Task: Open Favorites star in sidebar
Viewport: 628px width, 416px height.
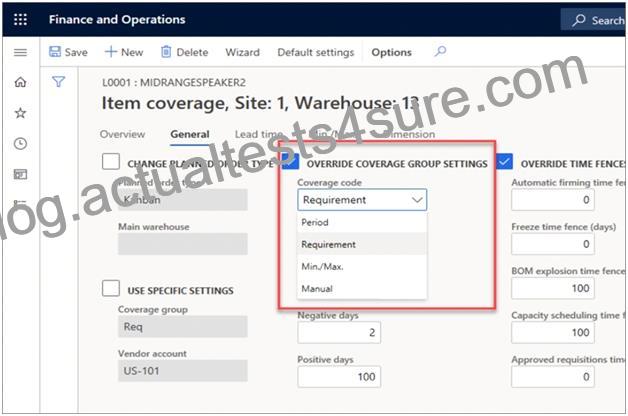Action: tap(20, 113)
